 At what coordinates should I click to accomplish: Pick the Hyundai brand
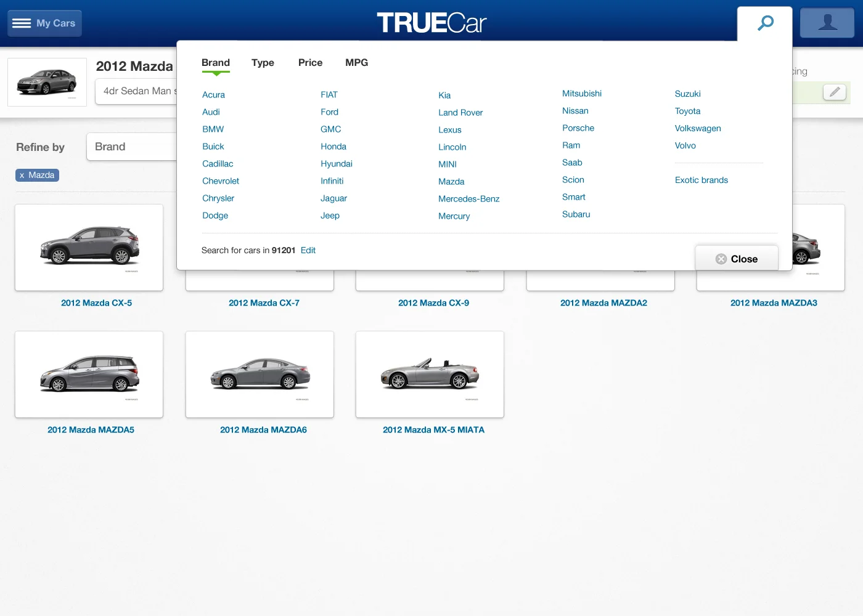337,164
